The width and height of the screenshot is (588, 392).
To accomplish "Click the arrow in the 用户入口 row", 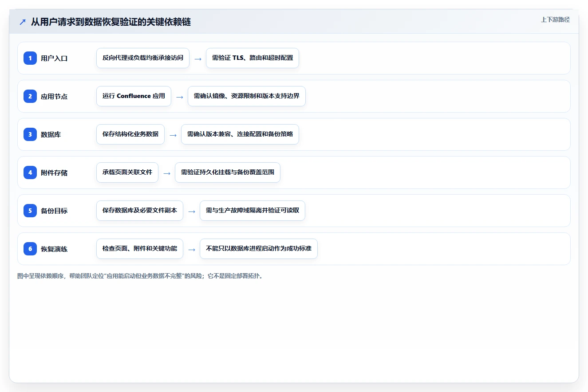I will pyautogui.click(x=198, y=59).
